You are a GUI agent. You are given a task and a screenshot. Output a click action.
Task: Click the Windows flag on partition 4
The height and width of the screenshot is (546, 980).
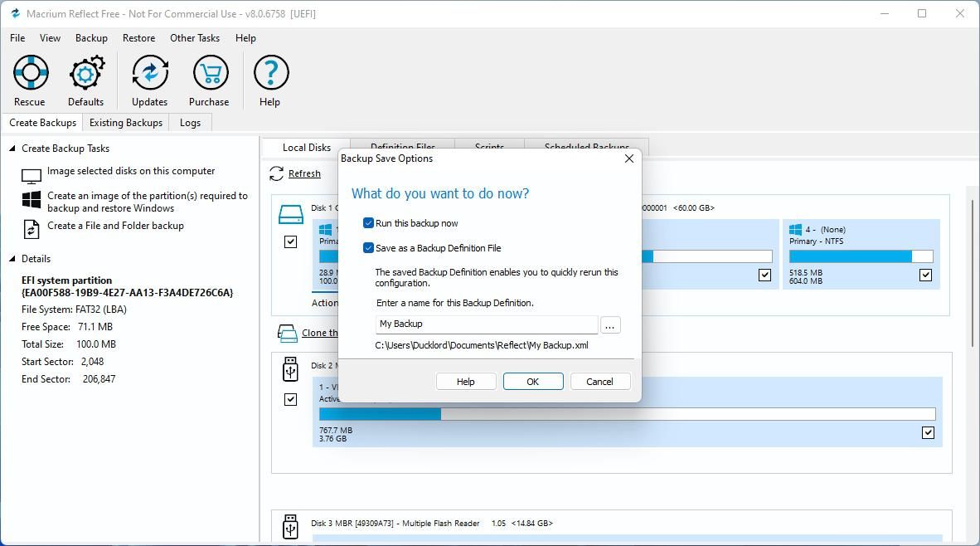click(795, 230)
